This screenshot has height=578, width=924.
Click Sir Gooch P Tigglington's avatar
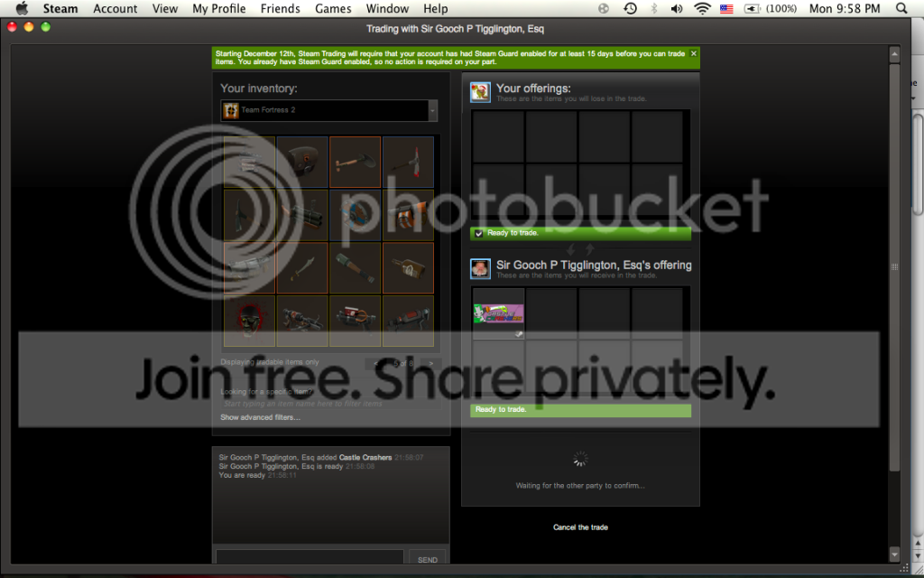480,269
